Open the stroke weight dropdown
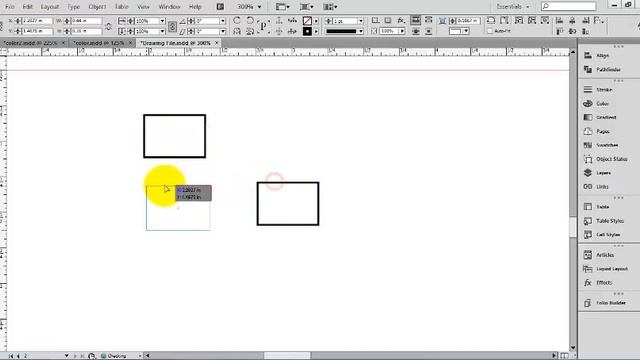Image resolution: width=640 pixels, height=360 pixels. [360, 21]
